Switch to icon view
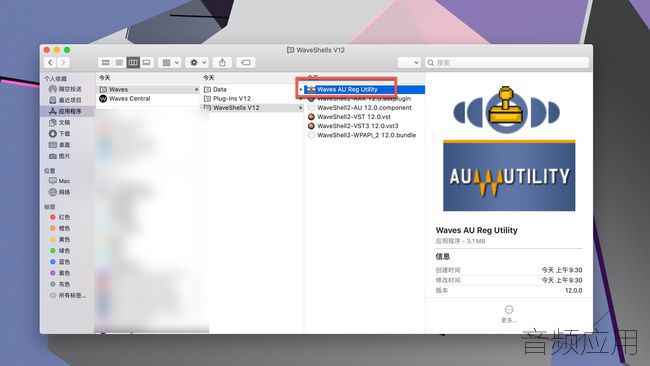Image resolution: width=650 pixels, height=366 pixels. [x=105, y=63]
